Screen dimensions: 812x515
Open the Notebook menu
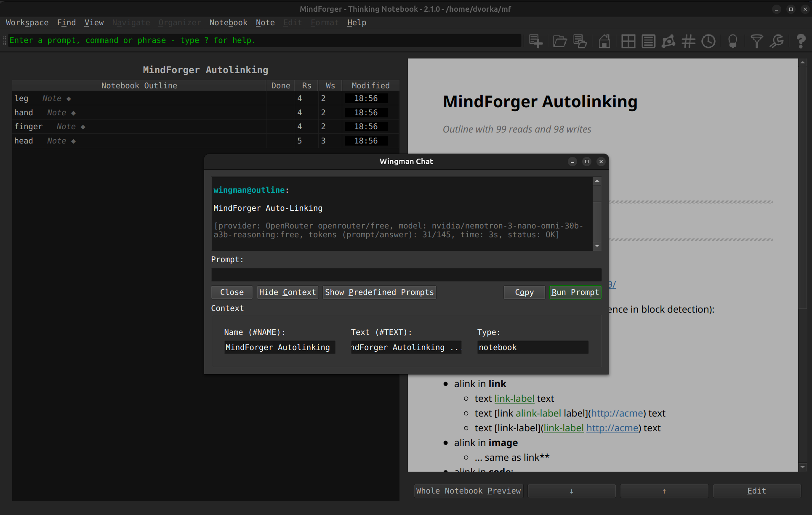tap(229, 23)
